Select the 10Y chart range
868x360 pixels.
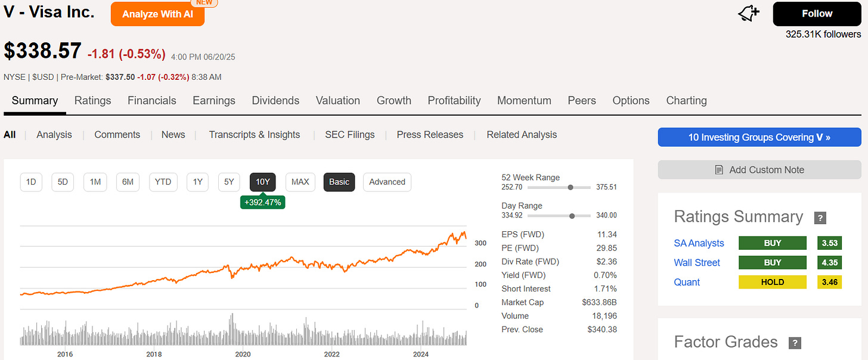[262, 182]
